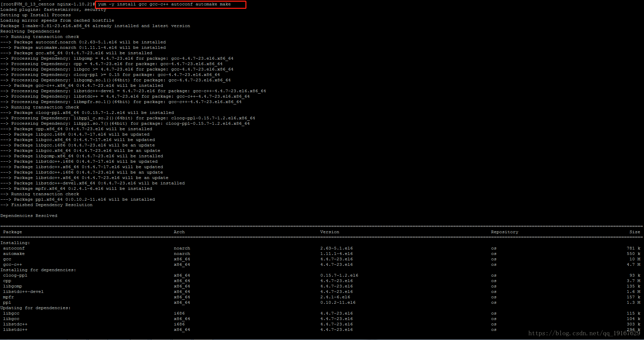Viewport: 644px width, 340px height.
Task: Select the libppl.so.7()(64bit) dependency line
Action: (x=125, y=124)
